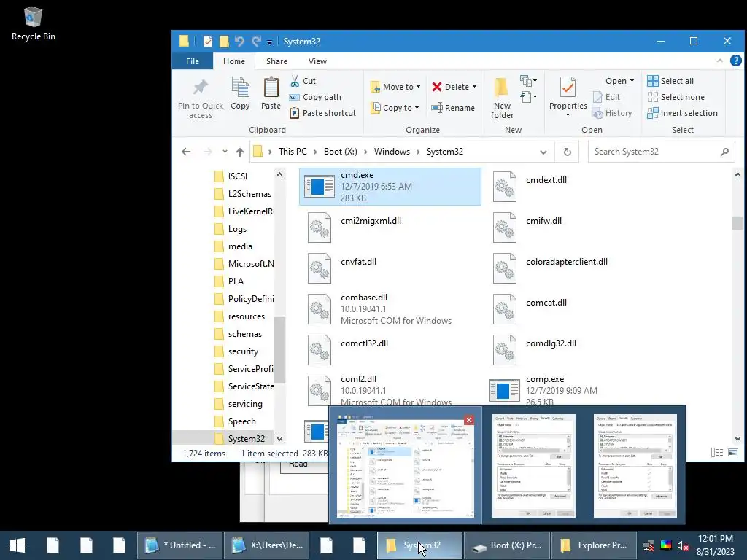
Task: Select the cmd.exe file
Action: coord(390,187)
